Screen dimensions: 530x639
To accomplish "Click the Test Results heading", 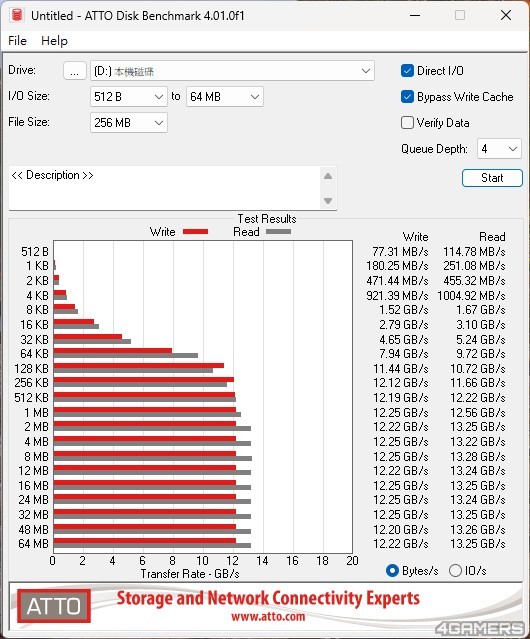I will (x=267, y=219).
